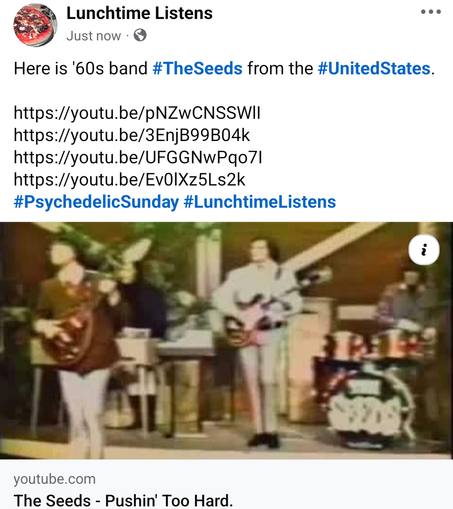Open the #TheSeeds hashtag

pyautogui.click(x=197, y=68)
